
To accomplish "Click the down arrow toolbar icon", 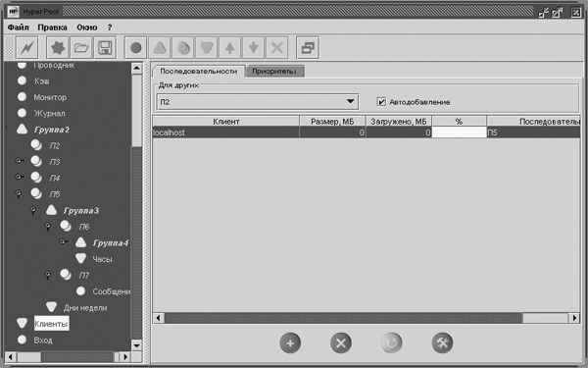I will click(x=254, y=48).
